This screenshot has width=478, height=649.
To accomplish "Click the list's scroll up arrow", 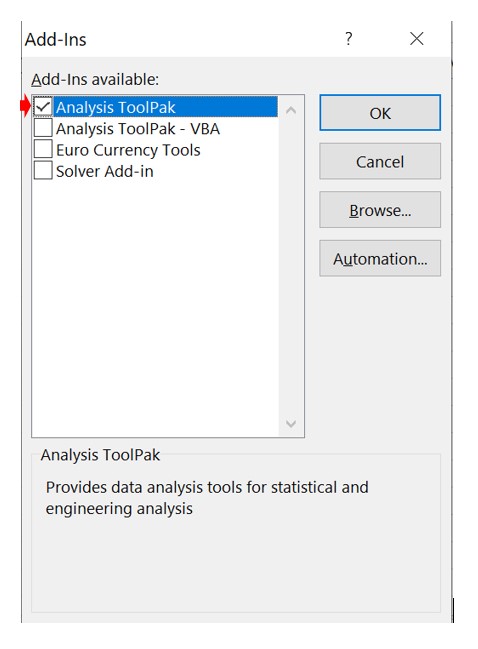I will [291, 110].
